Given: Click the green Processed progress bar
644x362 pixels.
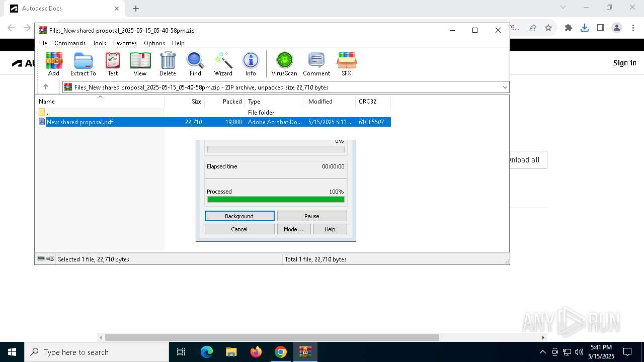Looking at the screenshot, I should coord(276,200).
